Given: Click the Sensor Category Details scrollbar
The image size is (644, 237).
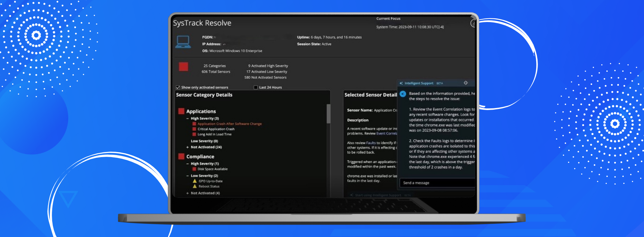Looking at the screenshot, I should pos(328,114).
